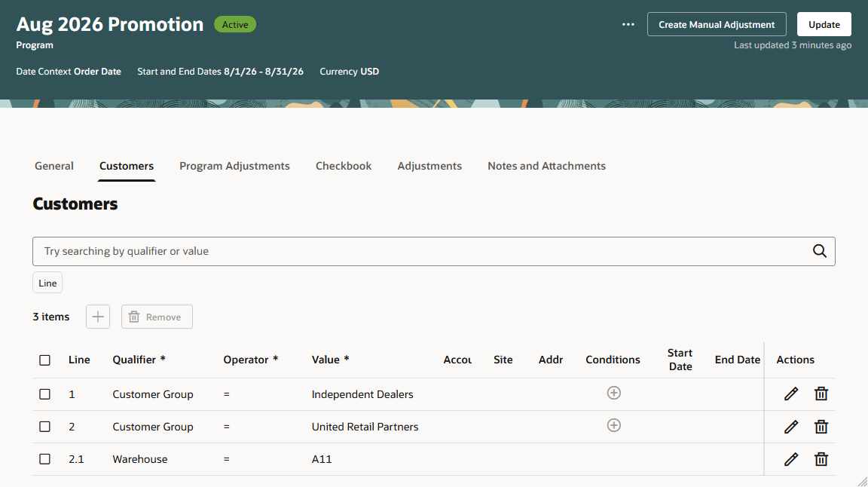Edit line 1 Independent Dealers with pencil

(x=791, y=394)
